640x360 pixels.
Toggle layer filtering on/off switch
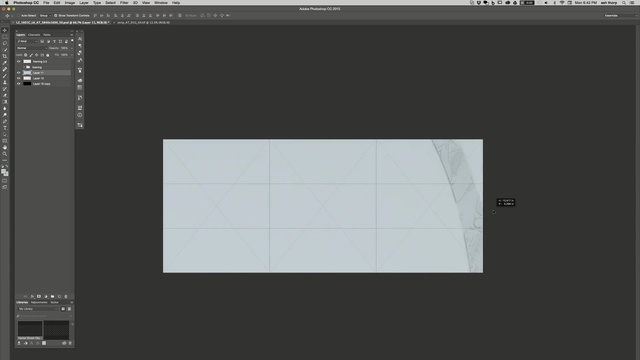tap(72, 41)
